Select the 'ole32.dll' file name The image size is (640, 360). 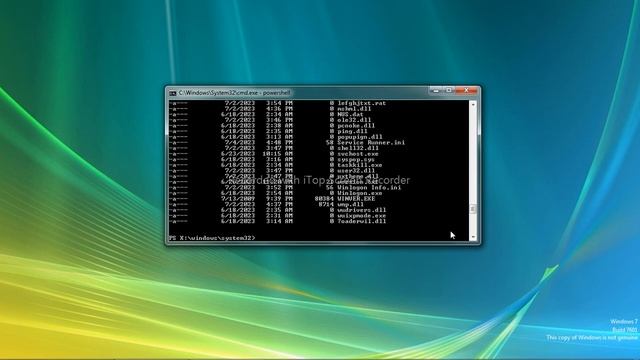pos(354,120)
